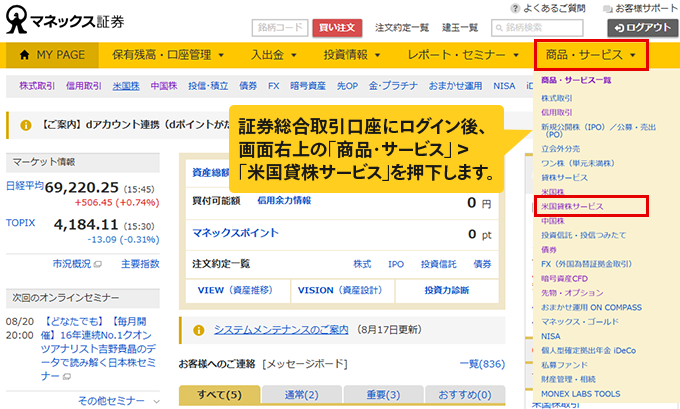Open 債券 in sub navigation bar
This screenshot has width=680, height=409.
pyautogui.click(x=248, y=86)
